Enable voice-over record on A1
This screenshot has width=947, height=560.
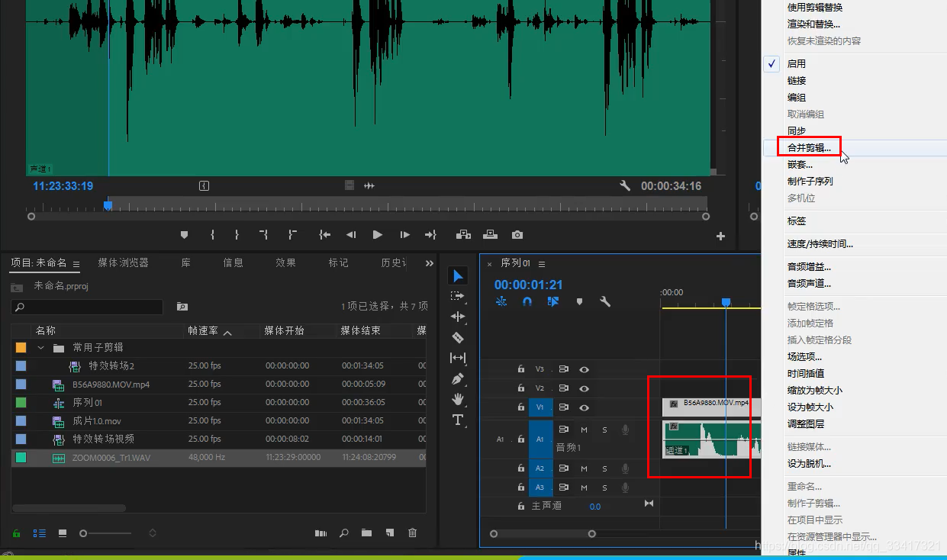(x=626, y=430)
